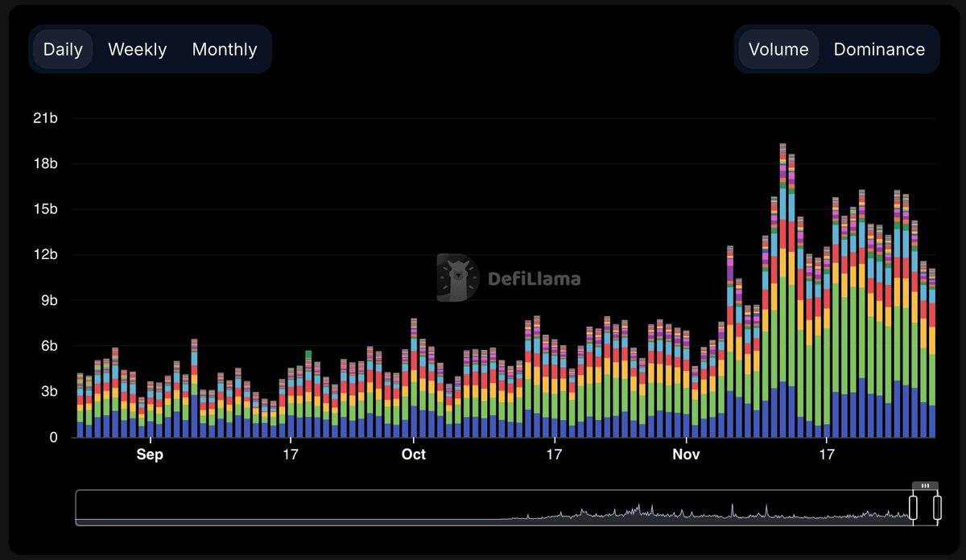The height and width of the screenshot is (560, 966).
Task: Grab the right range slider handle
Action: (937, 508)
